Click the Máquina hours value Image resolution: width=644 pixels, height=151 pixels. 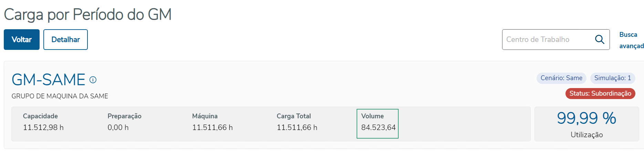coord(212,128)
